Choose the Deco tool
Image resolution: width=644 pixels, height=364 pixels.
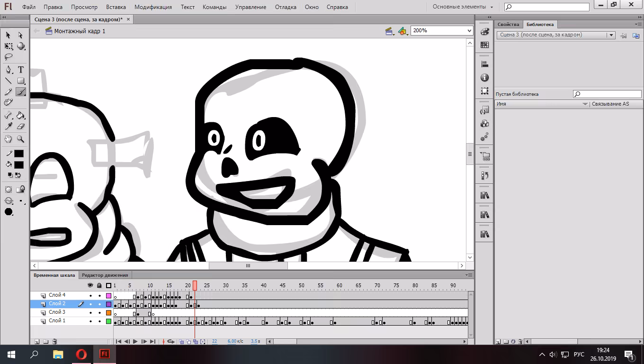(x=9, y=103)
